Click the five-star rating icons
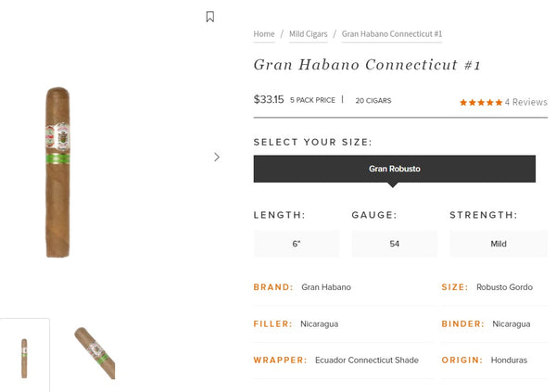This screenshot has width=556, height=392. [x=481, y=102]
